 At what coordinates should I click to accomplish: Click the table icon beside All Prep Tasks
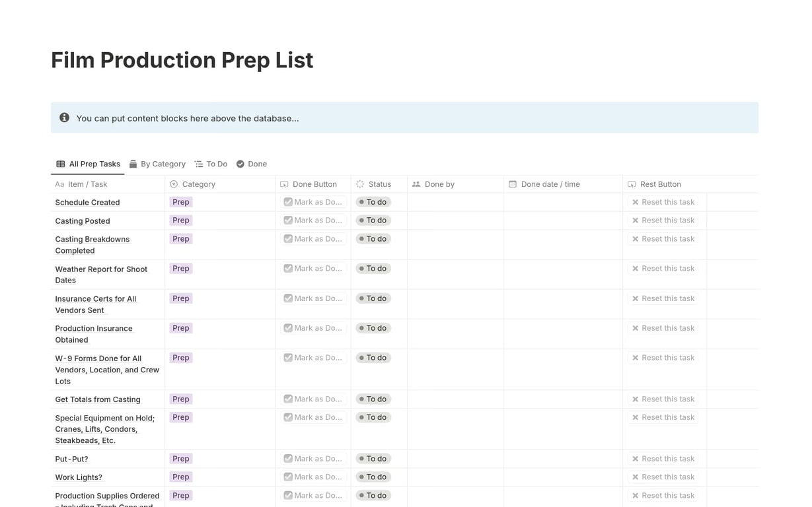[x=61, y=164]
